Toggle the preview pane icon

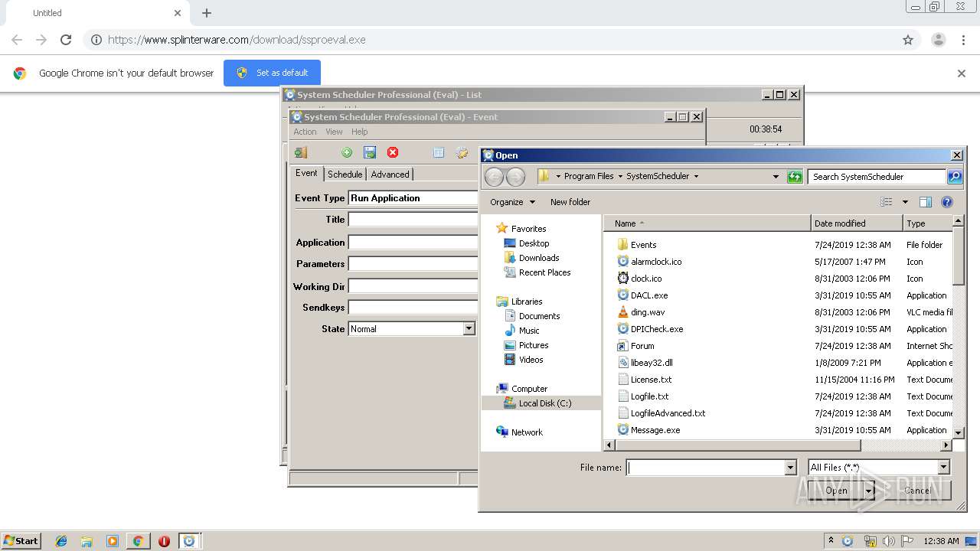click(x=926, y=202)
